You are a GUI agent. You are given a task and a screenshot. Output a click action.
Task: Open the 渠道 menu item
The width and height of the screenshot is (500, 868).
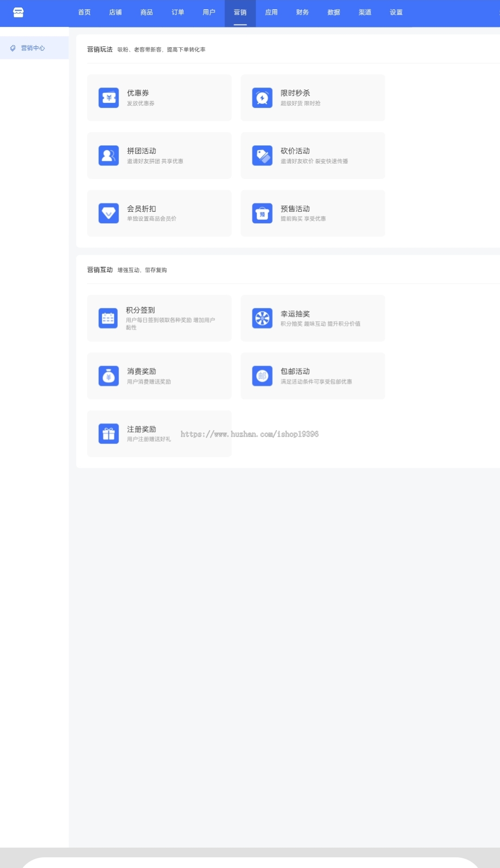[x=365, y=13]
